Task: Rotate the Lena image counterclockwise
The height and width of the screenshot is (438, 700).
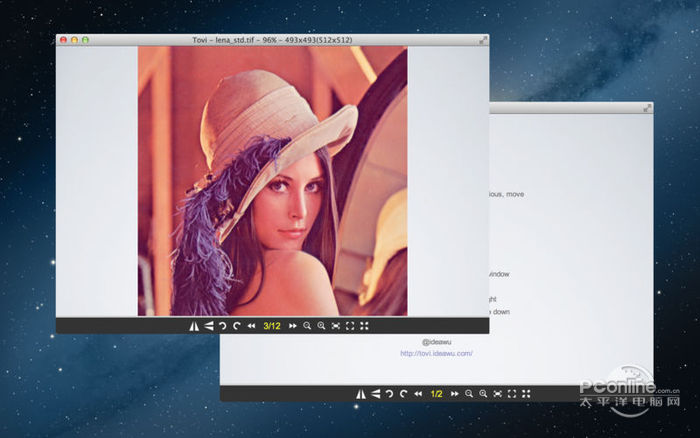Action: click(223, 326)
